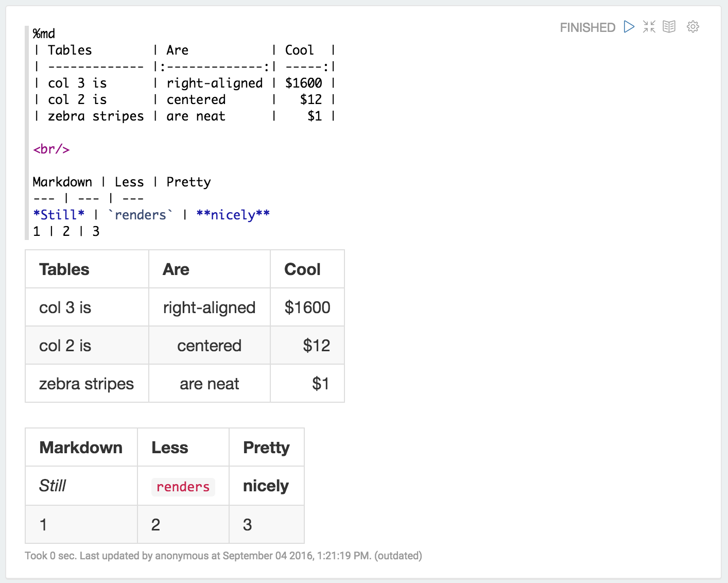
Task: Click the **nicely** text in the editor
Action: click(x=233, y=215)
